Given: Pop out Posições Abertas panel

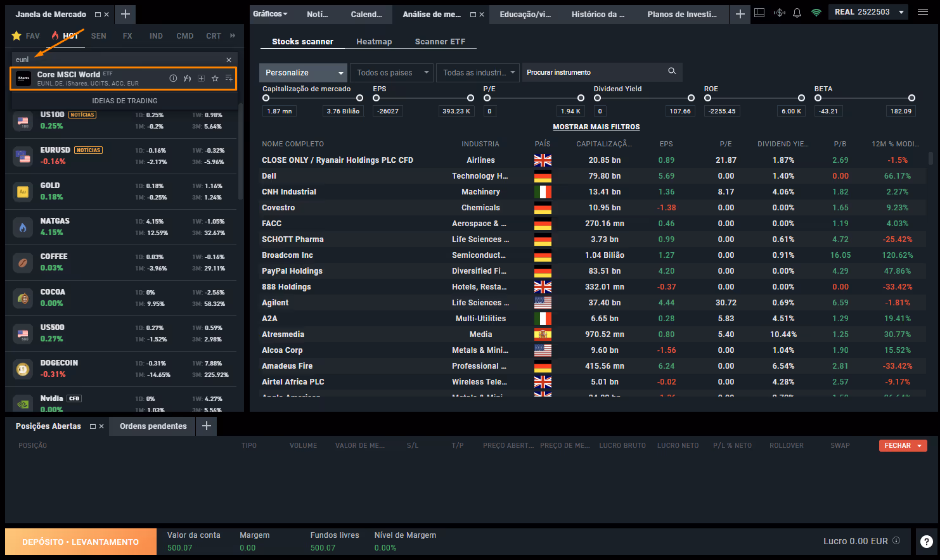Looking at the screenshot, I should [93, 426].
